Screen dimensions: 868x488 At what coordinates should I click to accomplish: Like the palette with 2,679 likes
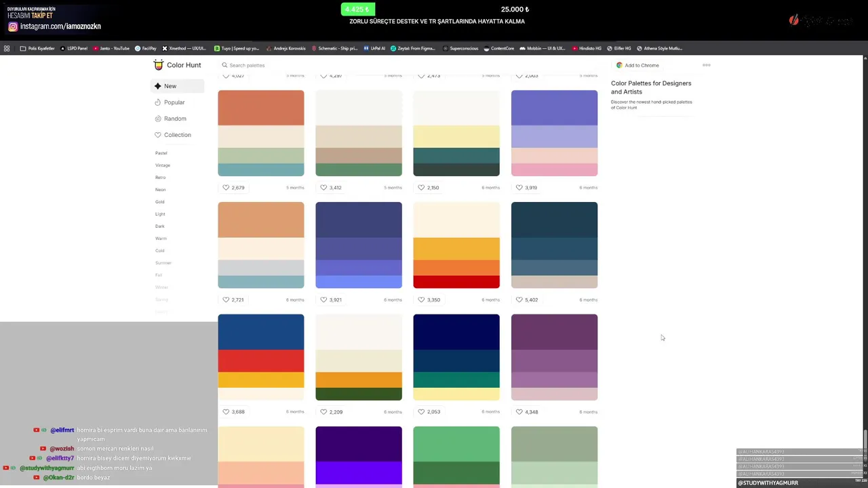pyautogui.click(x=234, y=188)
